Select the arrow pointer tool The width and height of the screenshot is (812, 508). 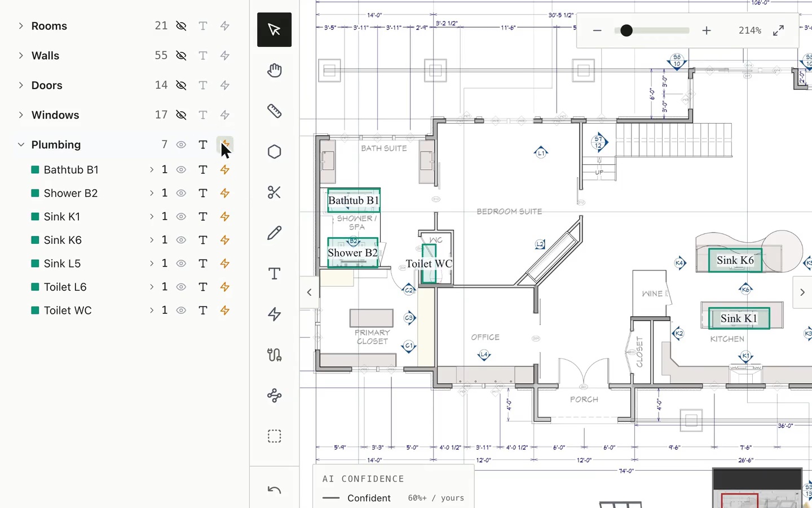click(274, 29)
